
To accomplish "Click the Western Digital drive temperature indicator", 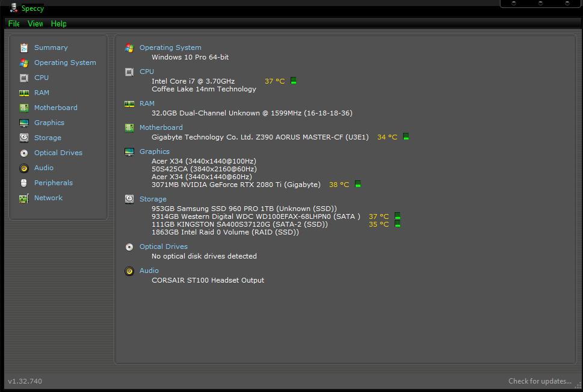I will (x=398, y=216).
